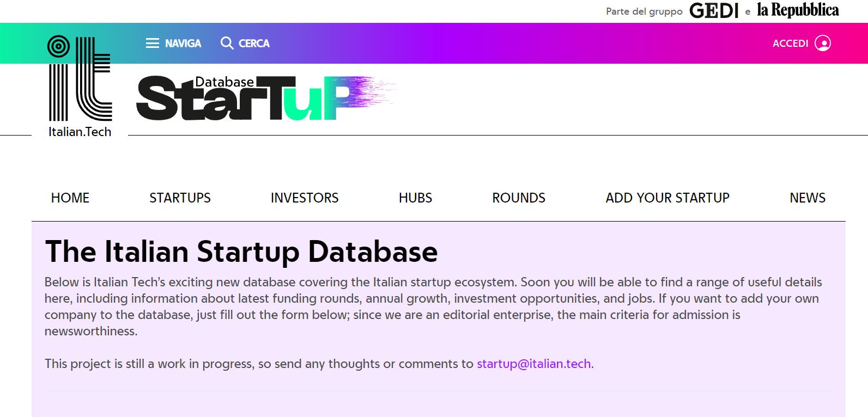Select ADD YOUR STARTUP

(x=667, y=198)
